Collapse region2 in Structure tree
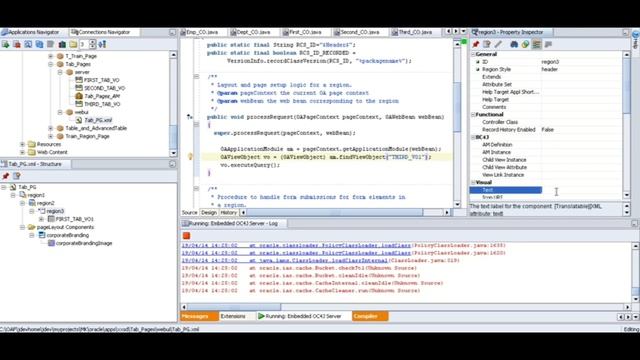The width and height of the screenshot is (640, 360). point(22,203)
